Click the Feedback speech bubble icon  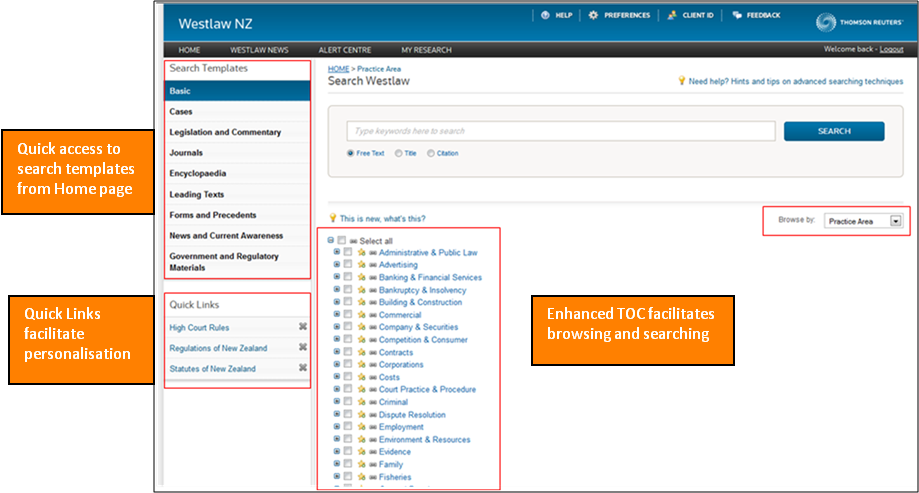pos(737,15)
